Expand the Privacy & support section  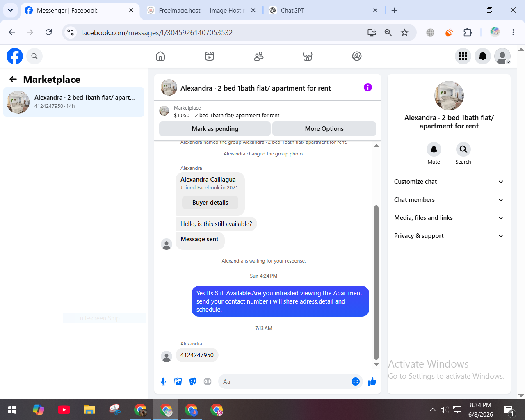click(x=449, y=236)
